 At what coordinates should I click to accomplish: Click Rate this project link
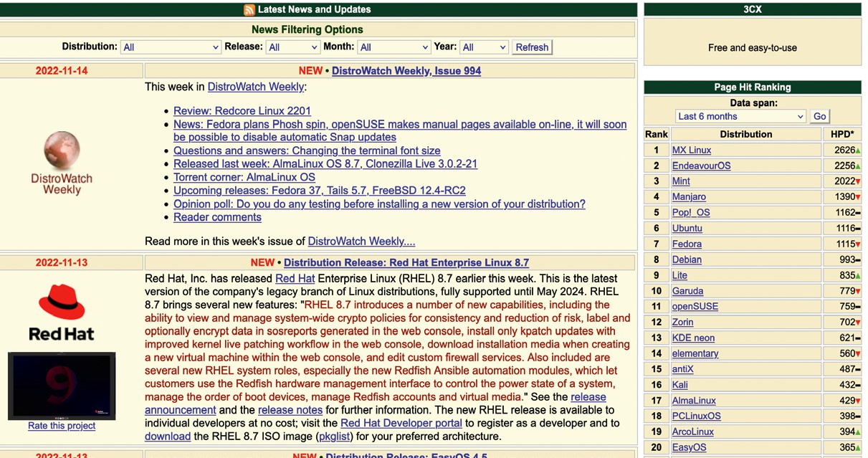(x=62, y=426)
